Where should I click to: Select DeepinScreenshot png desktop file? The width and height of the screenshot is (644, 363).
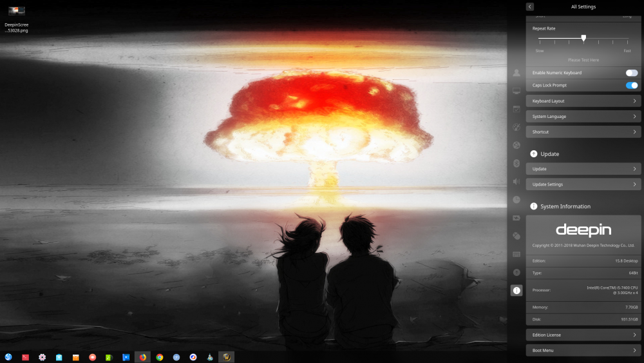(17, 19)
